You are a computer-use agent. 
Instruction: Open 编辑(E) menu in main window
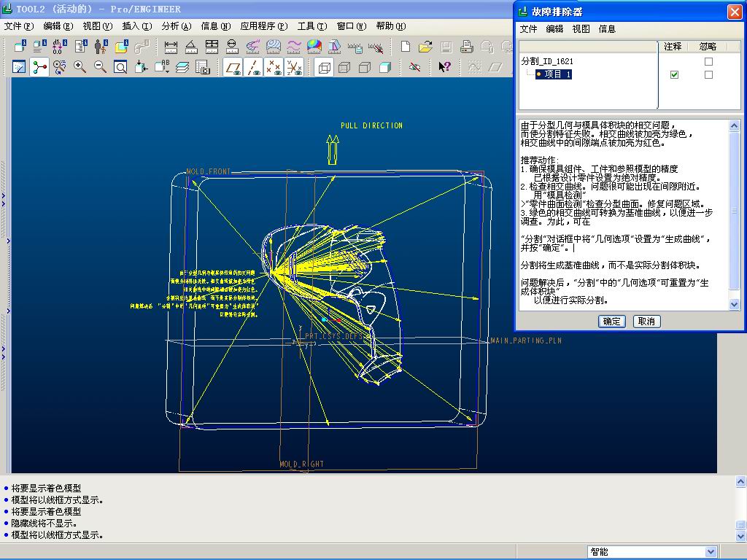(58, 26)
